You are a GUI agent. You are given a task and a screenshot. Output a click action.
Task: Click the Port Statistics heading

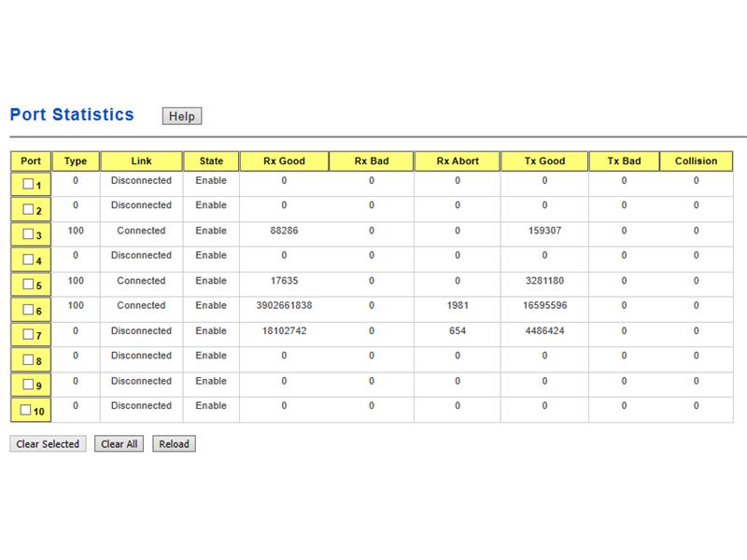coord(72,115)
